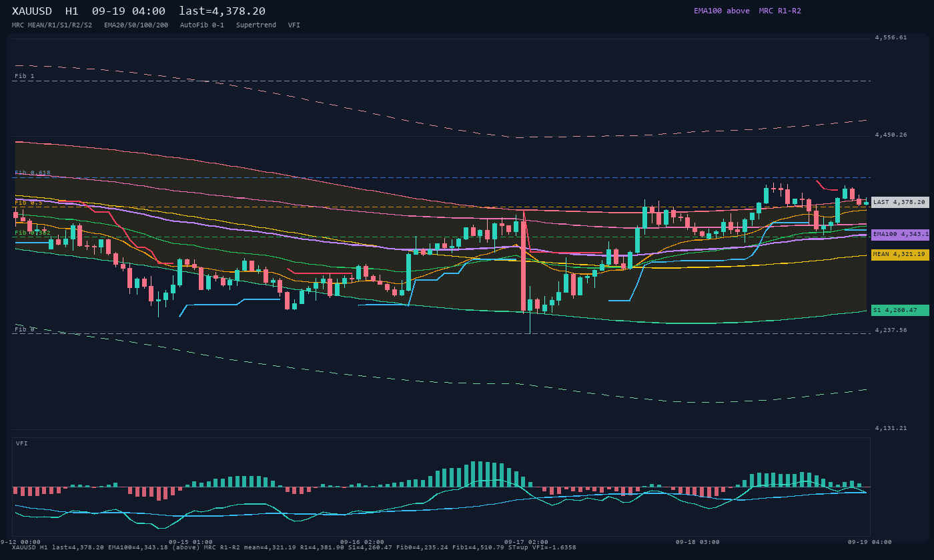Click the purple EMA100 4,343.1 price tag

900,234
